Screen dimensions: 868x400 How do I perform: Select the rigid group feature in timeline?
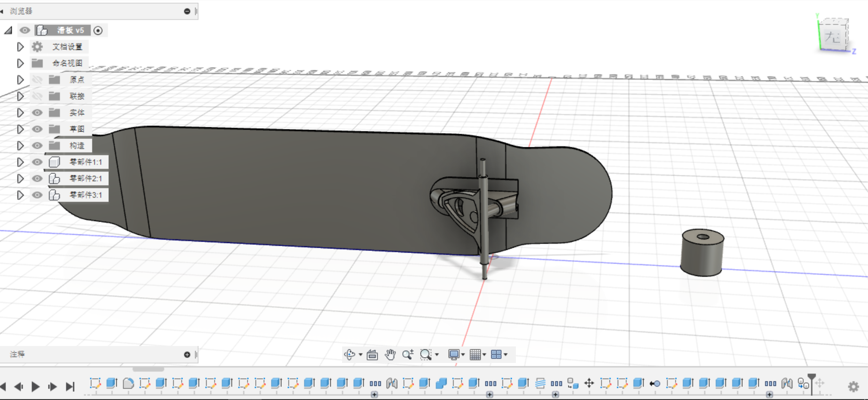[803, 384]
